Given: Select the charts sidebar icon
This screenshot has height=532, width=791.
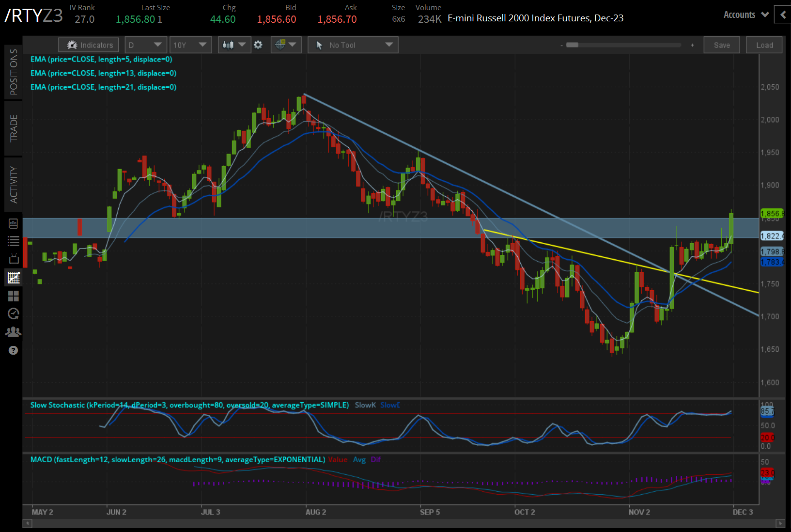Looking at the screenshot, I should pos(13,278).
